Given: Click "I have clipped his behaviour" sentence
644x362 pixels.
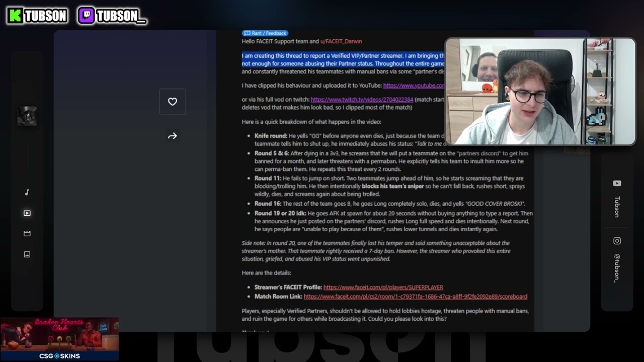Looking at the screenshot, I should [x=311, y=85].
